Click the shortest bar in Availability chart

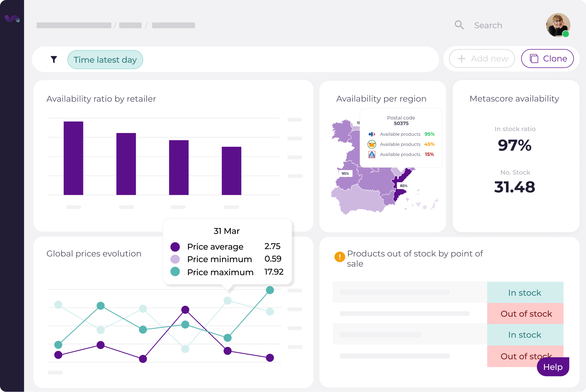pyautogui.click(x=231, y=171)
